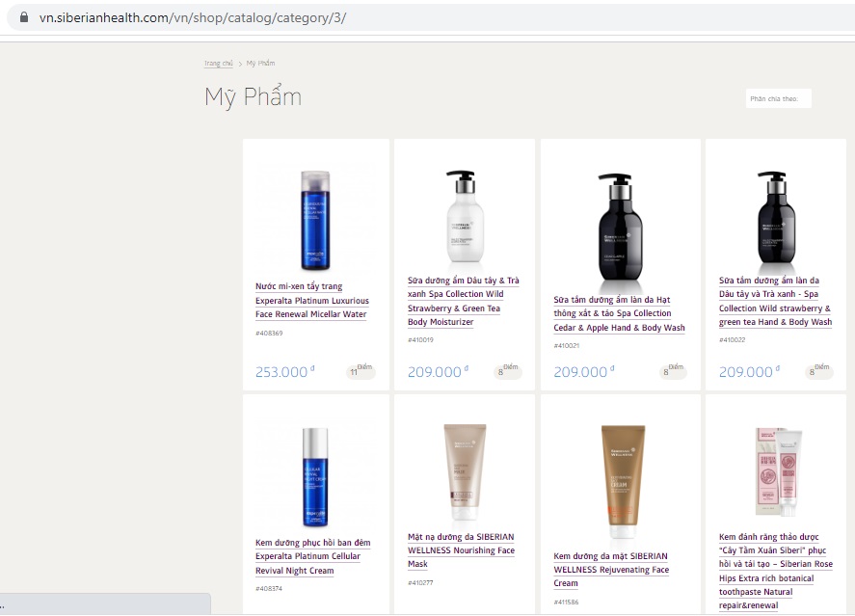Go to Trang chủ breadcrumb link
Image resolution: width=855 pixels, height=616 pixels.
coord(218,64)
